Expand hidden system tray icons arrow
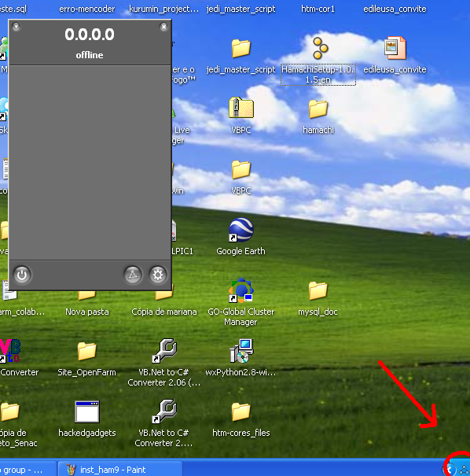This screenshot has width=470, height=476. pos(450,470)
